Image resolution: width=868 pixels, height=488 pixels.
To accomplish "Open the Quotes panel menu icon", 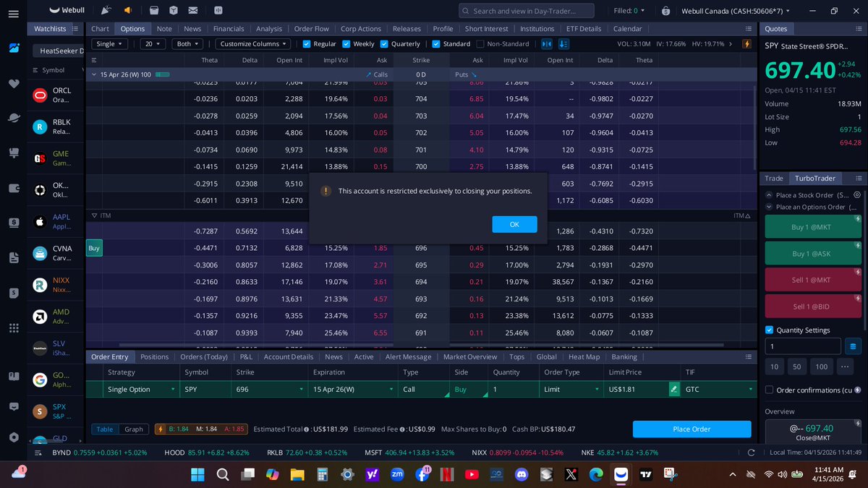I will pyautogui.click(x=860, y=29).
